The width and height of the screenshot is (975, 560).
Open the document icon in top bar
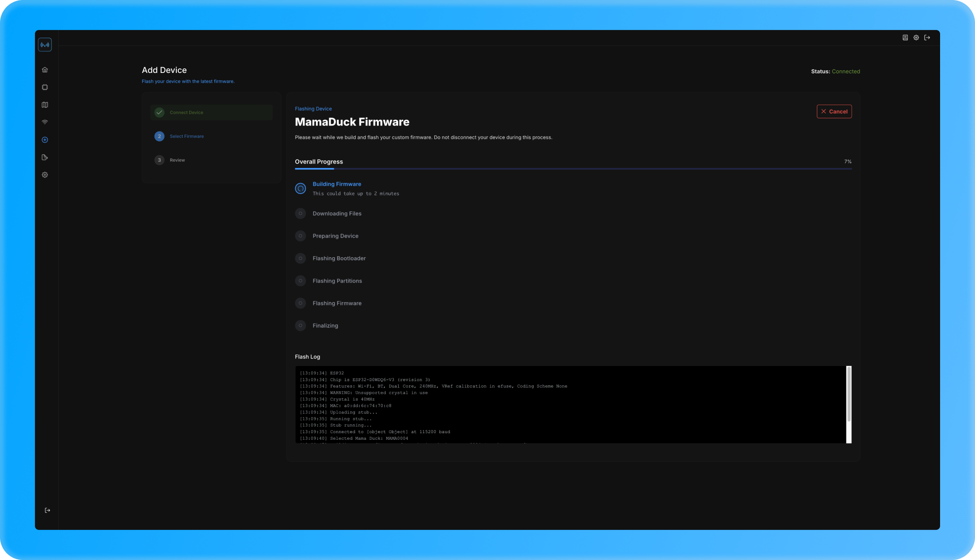pyautogui.click(x=905, y=38)
